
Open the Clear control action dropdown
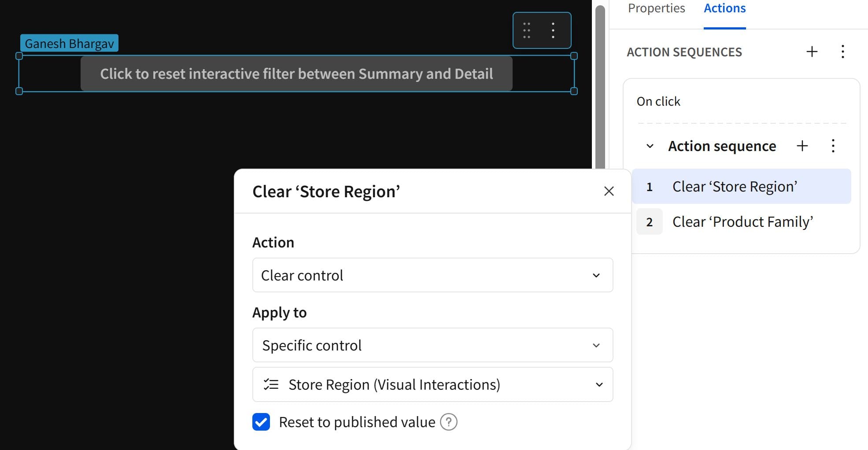(x=432, y=275)
